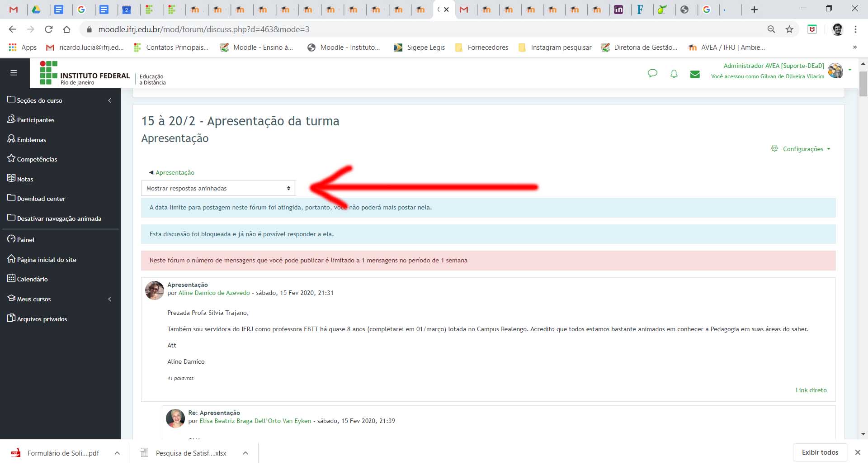Viewport: 868px width, 466px height.
Task: Open the messages speech bubble icon
Action: coord(652,73)
